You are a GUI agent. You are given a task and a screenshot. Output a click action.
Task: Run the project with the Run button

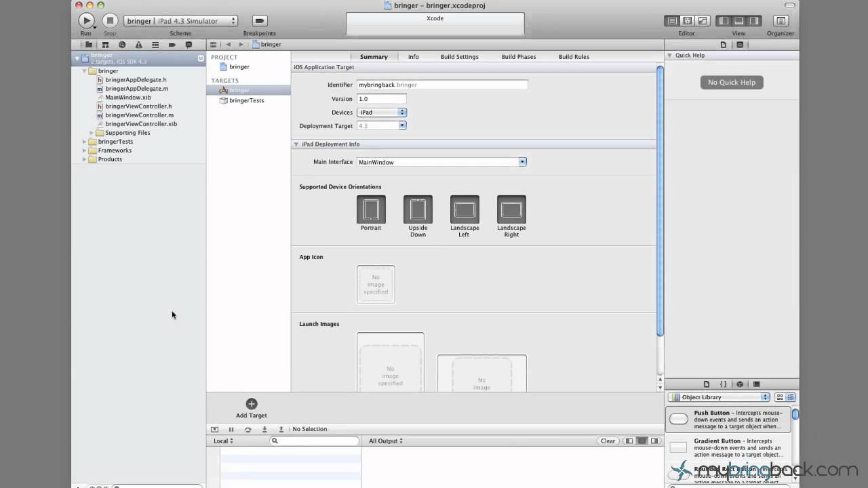86,21
